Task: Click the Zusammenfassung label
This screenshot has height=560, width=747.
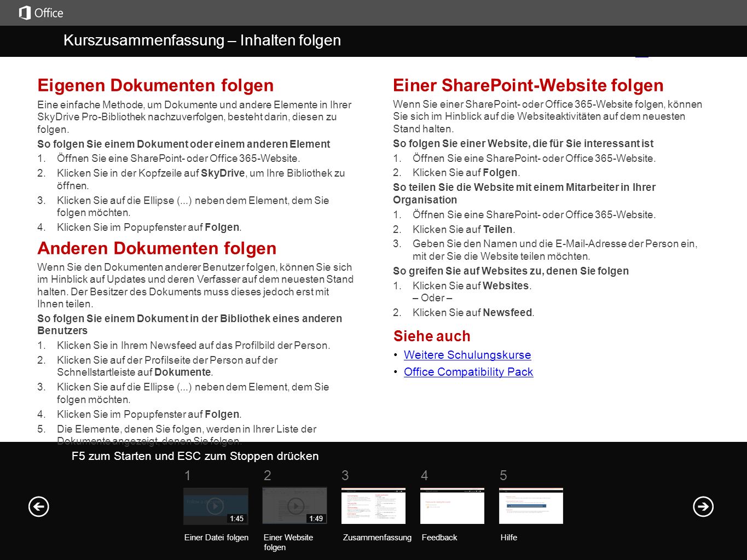Action: [377, 538]
